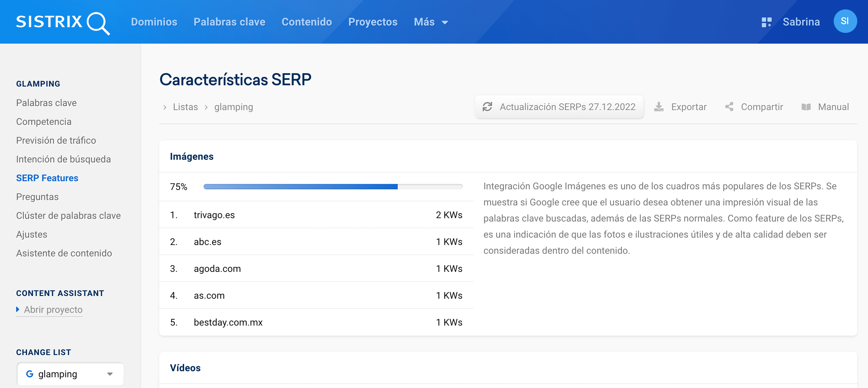
Task: Click the Abrir proyecto link
Action: [53, 309]
